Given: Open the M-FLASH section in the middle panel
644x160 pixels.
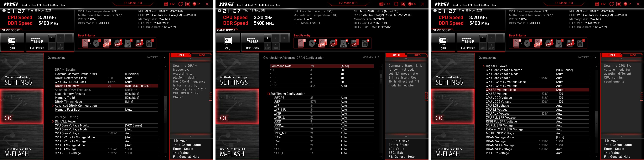Looking at the screenshot, I should (x=237, y=142).
